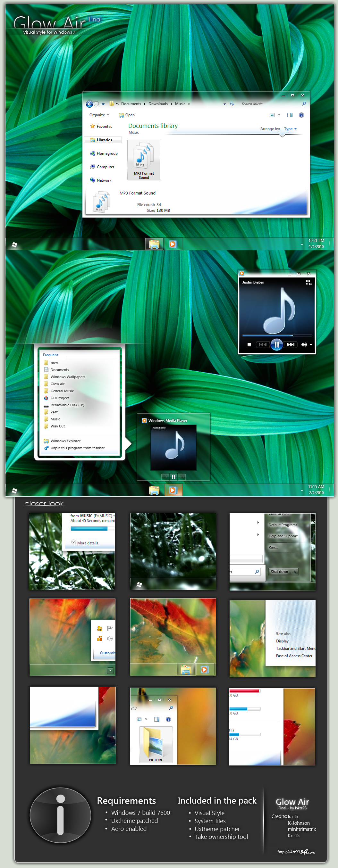Select Libraries in the navigation pane
This screenshot has width=338, height=868.
pyautogui.click(x=103, y=140)
